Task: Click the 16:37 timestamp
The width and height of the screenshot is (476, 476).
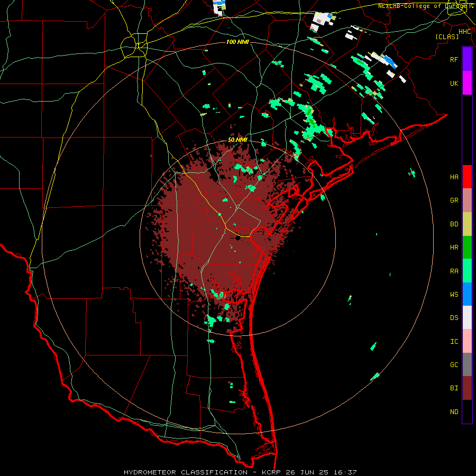Action: click(x=344, y=472)
